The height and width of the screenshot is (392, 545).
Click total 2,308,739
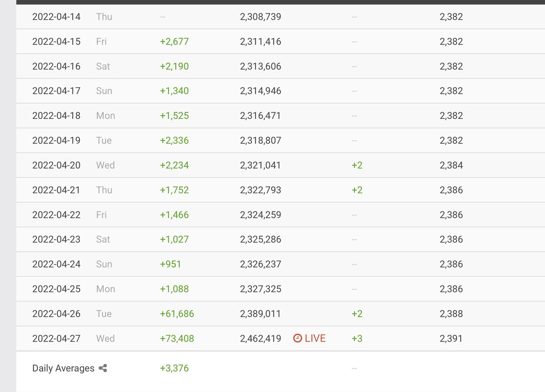click(x=261, y=17)
